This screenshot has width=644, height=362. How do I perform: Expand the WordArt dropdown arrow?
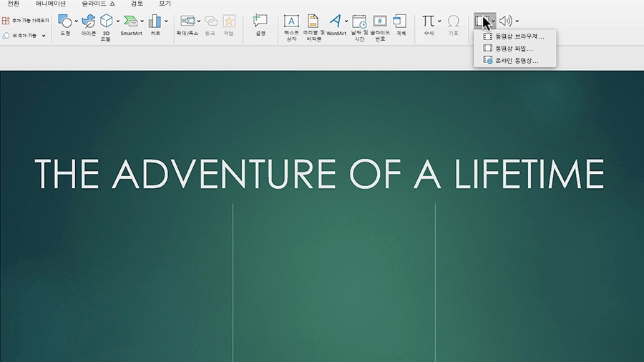346,21
